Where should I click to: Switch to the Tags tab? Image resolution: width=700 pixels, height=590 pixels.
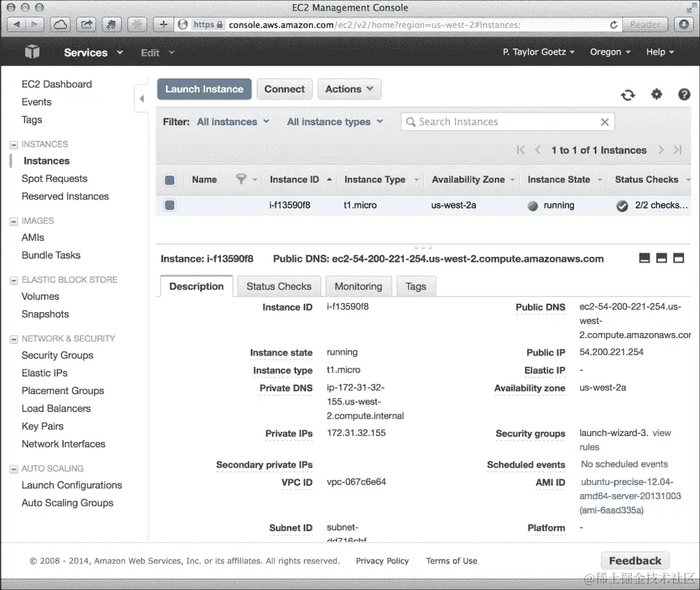coord(416,286)
